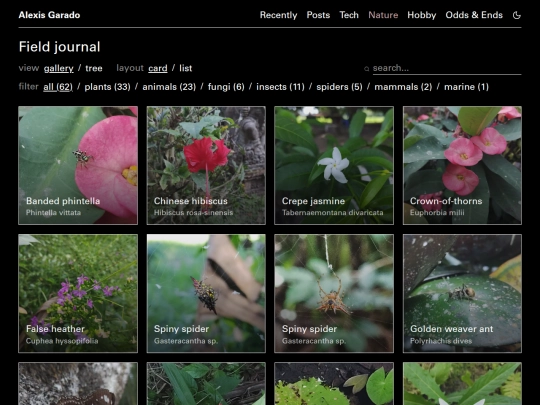This screenshot has height=405, width=540.
Task: Filter by all (62)
Action: tap(58, 87)
